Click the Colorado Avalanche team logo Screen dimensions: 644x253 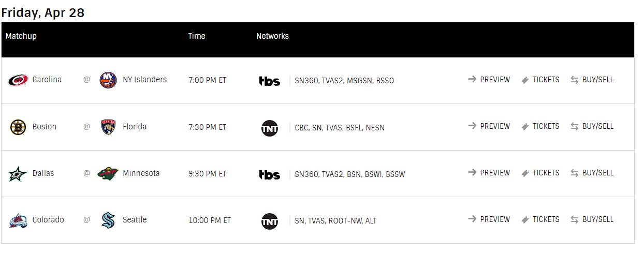click(x=18, y=220)
